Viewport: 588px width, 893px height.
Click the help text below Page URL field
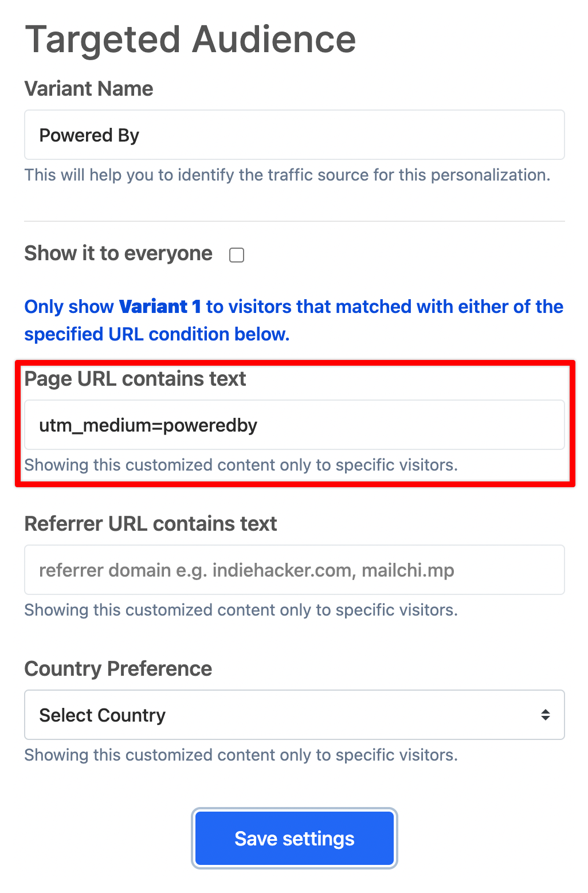[x=241, y=465]
